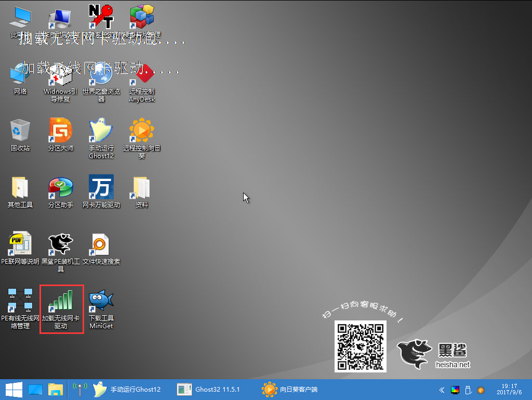Open the 其他工具 folder
The width and height of the screenshot is (532, 400).
coord(20,187)
